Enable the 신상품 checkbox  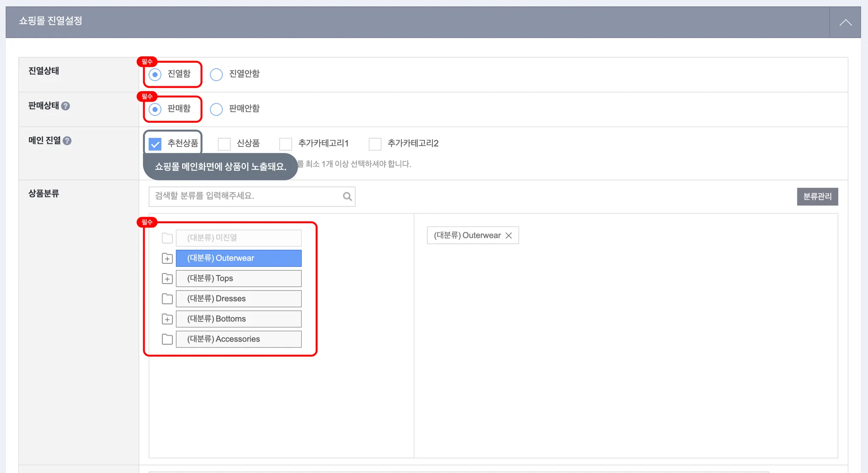(224, 144)
